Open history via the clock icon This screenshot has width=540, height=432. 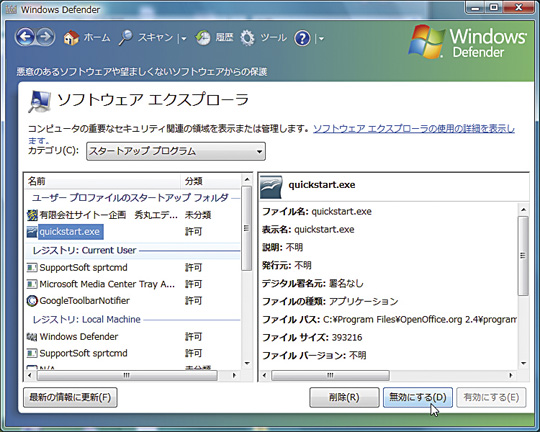tap(203, 38)
